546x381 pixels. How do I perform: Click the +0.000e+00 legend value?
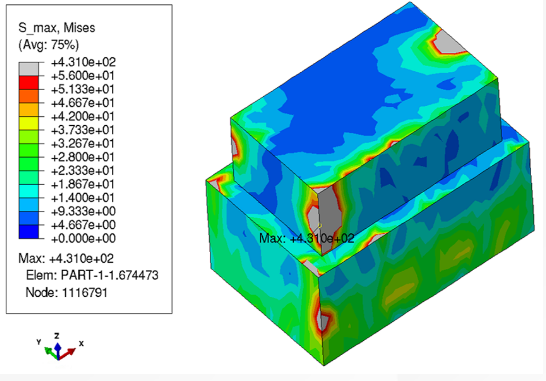click(x=83, y=239)
